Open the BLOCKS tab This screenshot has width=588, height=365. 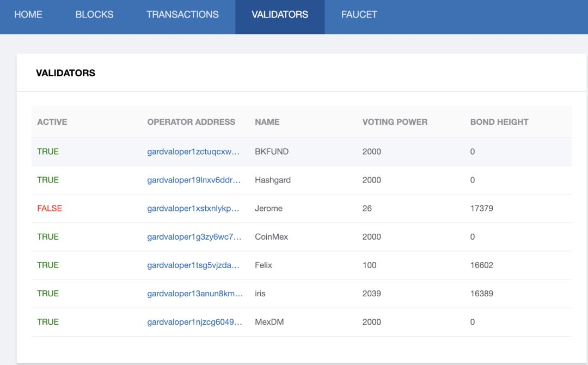coord(94,15)
